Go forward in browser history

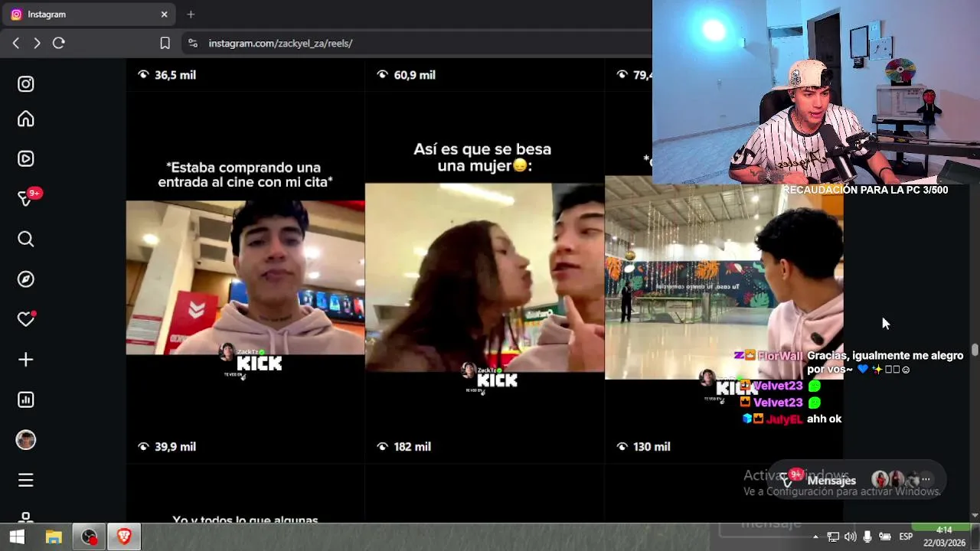click(x=37, y=44)
